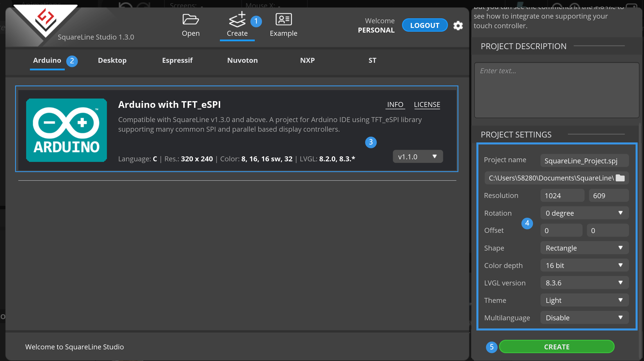Click the green CREATE button
The image size is (644, 361).
[x=557, y=346]
